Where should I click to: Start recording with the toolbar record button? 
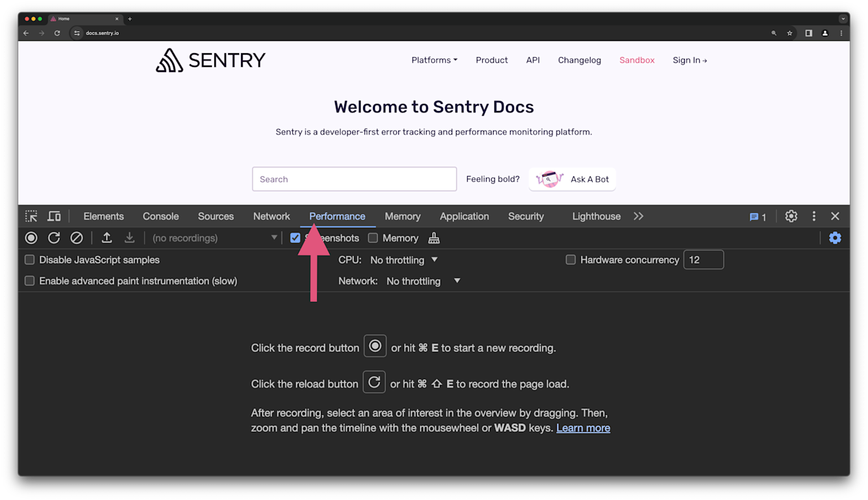[x=31, y=238]
